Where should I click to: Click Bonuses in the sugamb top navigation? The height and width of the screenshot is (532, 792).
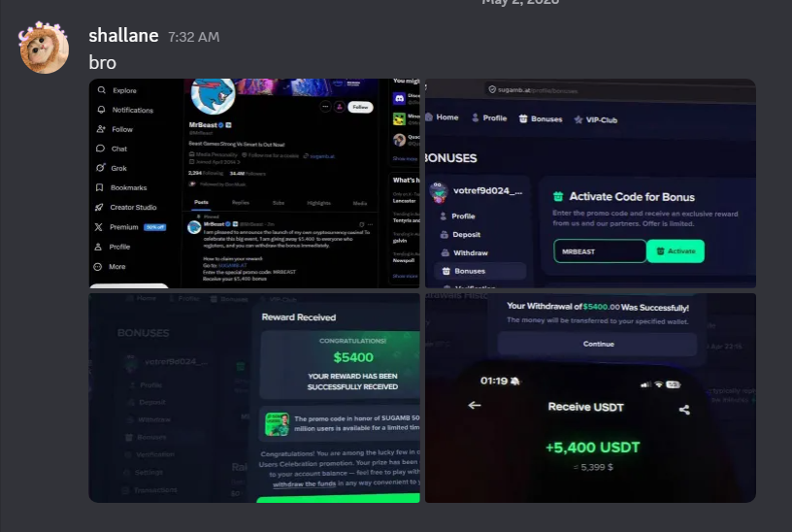pyautogui.click(x=541, y=118)
